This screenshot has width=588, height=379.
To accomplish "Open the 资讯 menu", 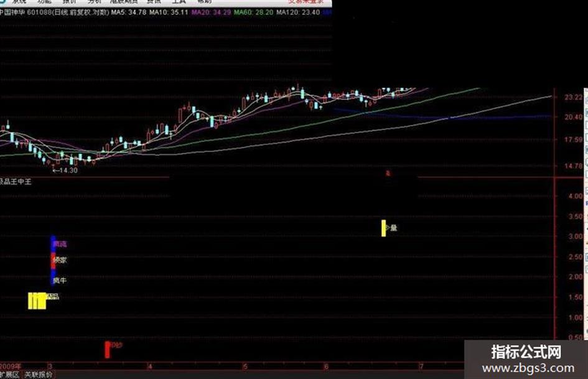I will tap(154, 1).
